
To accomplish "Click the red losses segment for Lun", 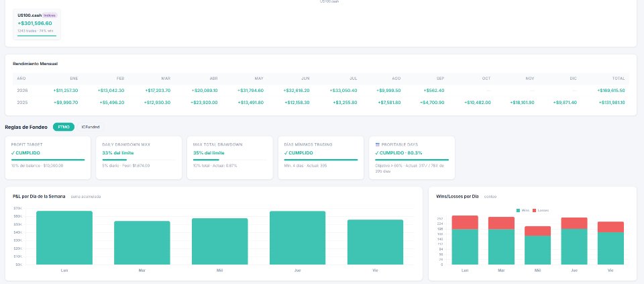I will coord(465,222).
